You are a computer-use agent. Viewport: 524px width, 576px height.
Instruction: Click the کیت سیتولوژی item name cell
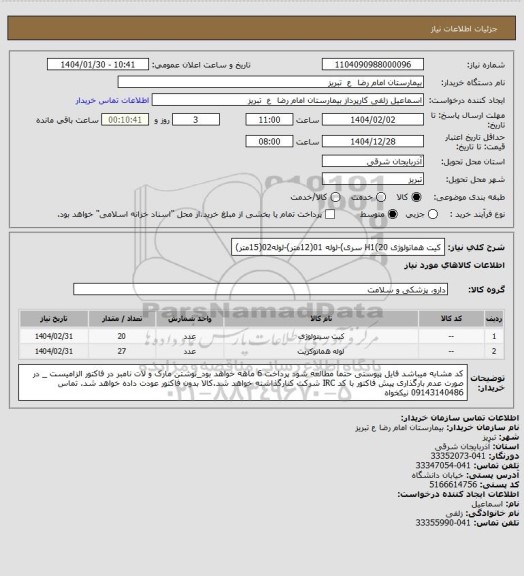(321, 336)
